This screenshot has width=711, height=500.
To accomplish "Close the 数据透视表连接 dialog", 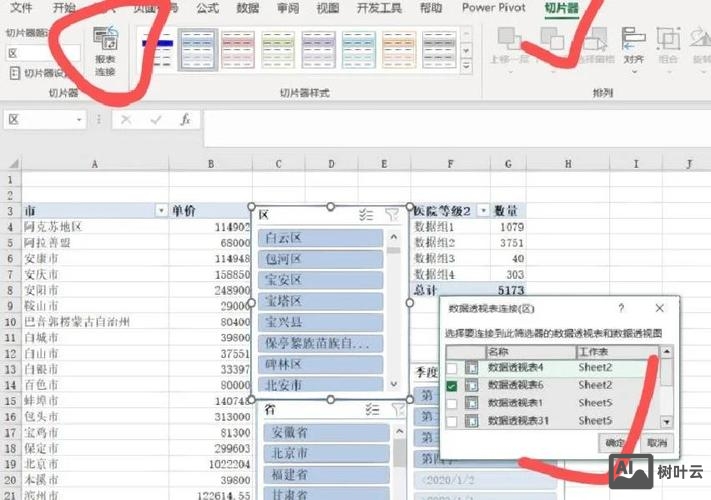I will [x=660, y=308].
